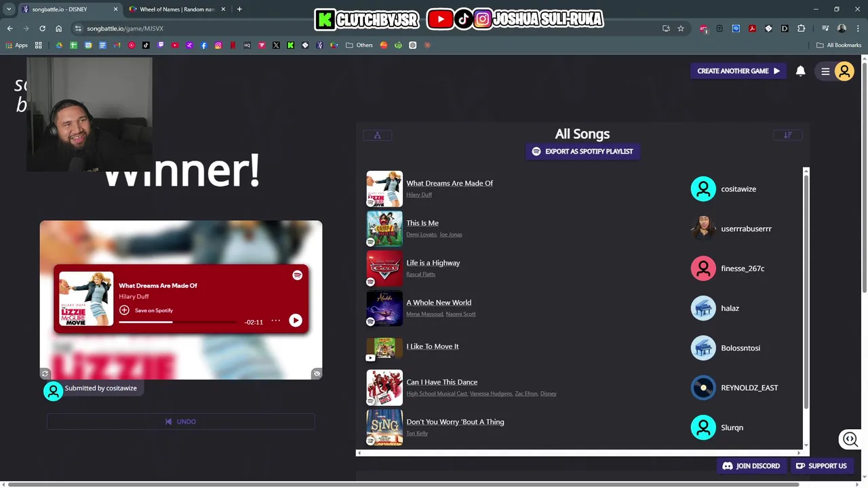Viewport: 868px width, 488px height.
Task: Click cositawize avatar in song list
Action: click(x=703, y=189)
